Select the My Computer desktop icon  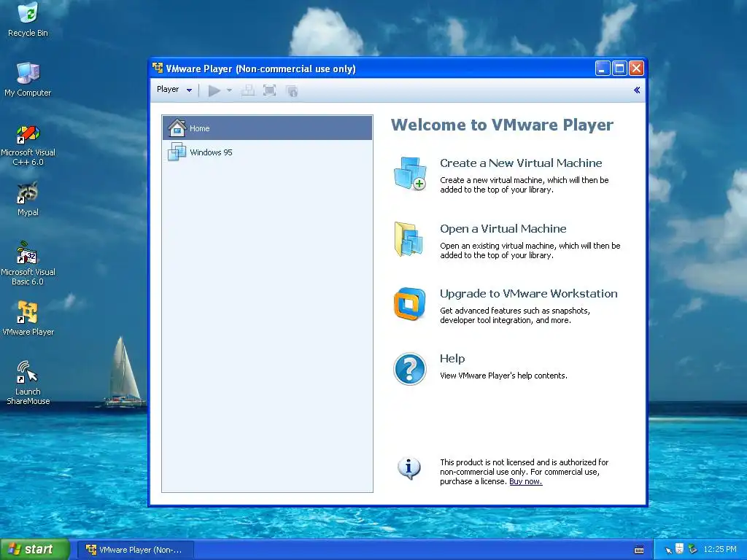coord(28,79)
